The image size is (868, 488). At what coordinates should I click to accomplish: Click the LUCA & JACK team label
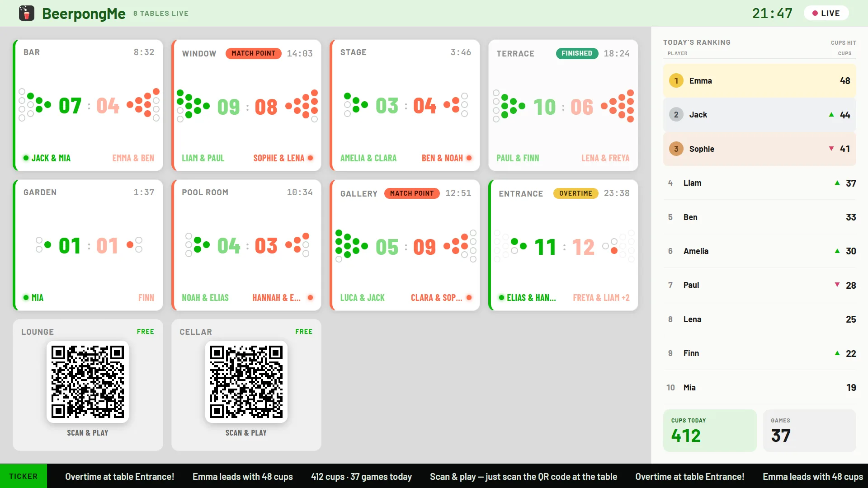click(363, 298)
